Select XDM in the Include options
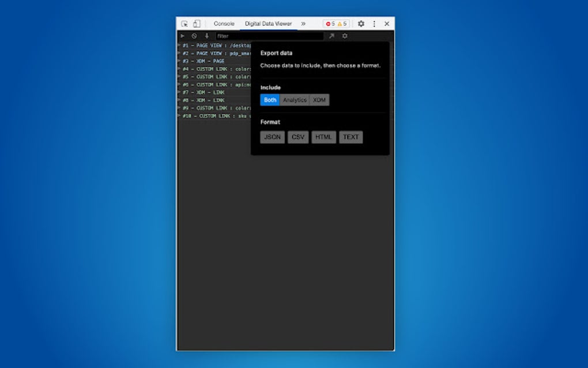 pos(318,99)
